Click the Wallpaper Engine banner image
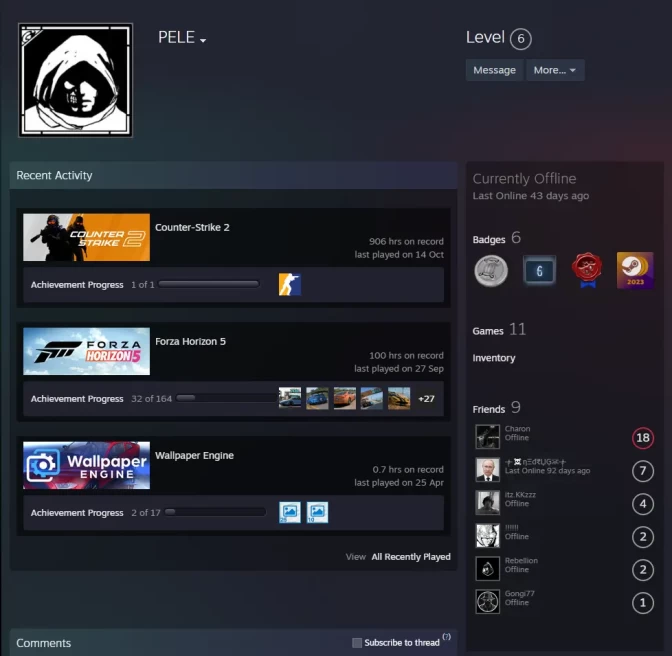The width and height of the screenshot is (672, 656). coord(87,465)
